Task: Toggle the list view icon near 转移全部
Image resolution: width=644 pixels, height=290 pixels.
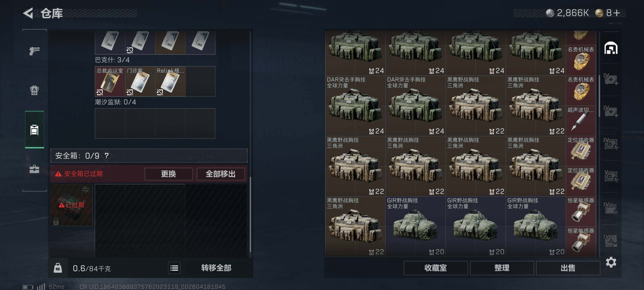Action: (174, 268)
